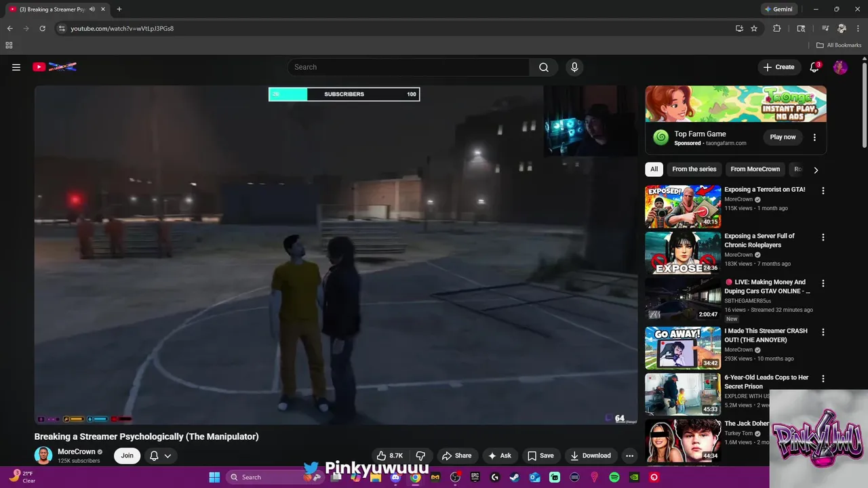Open the Windows Start menu
Viewport: 868px width, 488px height.
pos(214,477)
